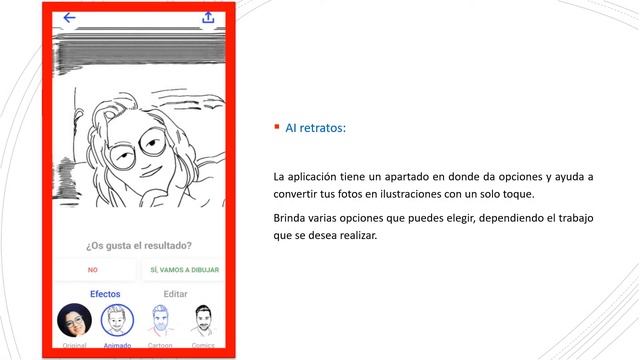Image resolution: width=640 pixels, height=360 pixels.
Task: Click paragraph starting 'Brinda varias opciones'
Action: pyautogui.click(x=433, y=227)
